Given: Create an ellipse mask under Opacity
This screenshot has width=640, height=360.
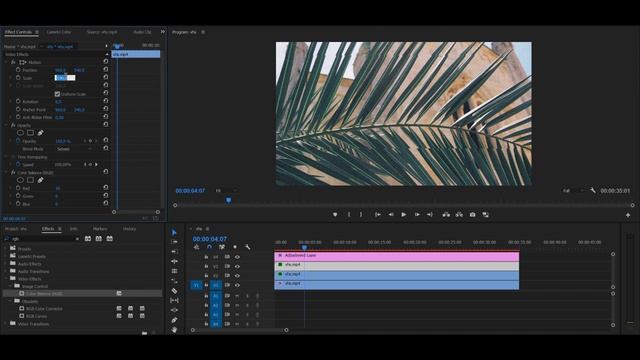Looking at the screenshot, I should click(x=20, y=133).
